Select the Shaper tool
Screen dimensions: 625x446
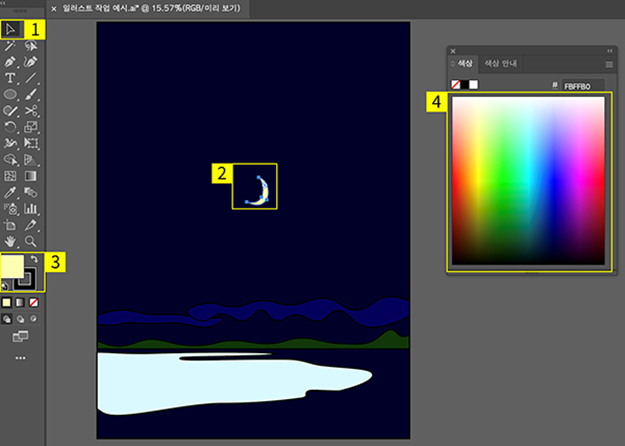click(10, 111)
